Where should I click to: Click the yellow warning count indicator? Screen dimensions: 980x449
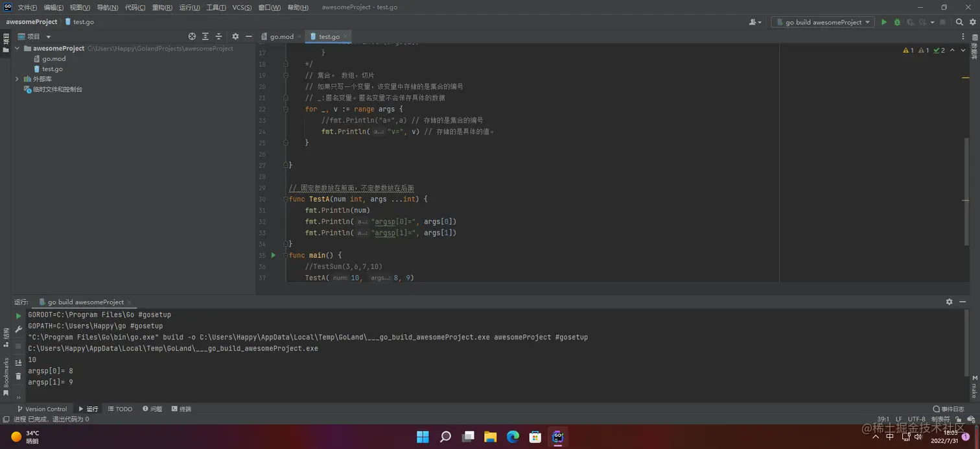[908, 50]
